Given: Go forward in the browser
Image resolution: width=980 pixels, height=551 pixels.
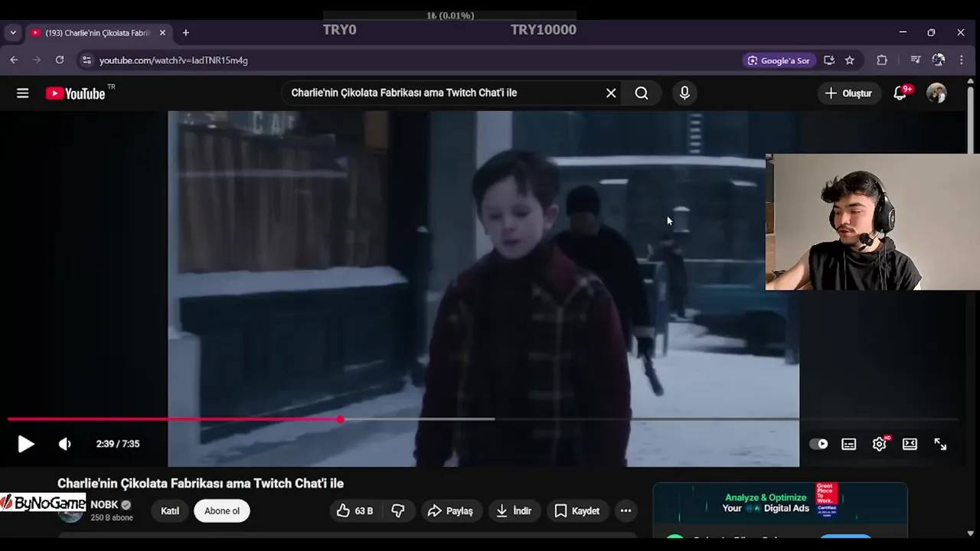Looking at the screenshot, I should (37, 60).
